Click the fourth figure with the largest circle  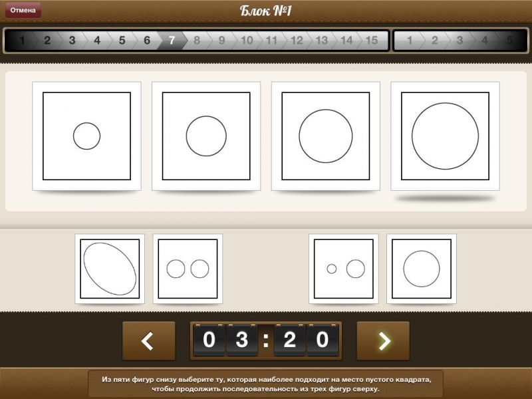coord(445,136)
